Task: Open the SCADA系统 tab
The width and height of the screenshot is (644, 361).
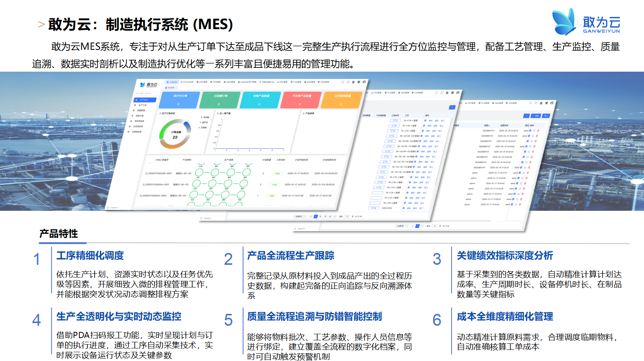Action: coord(187,82)
